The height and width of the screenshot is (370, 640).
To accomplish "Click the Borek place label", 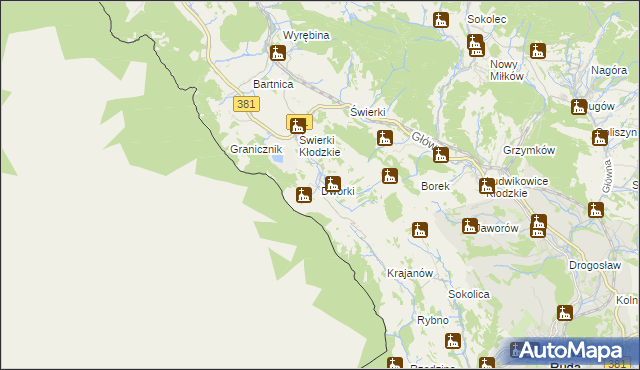I will coord(435,186).
